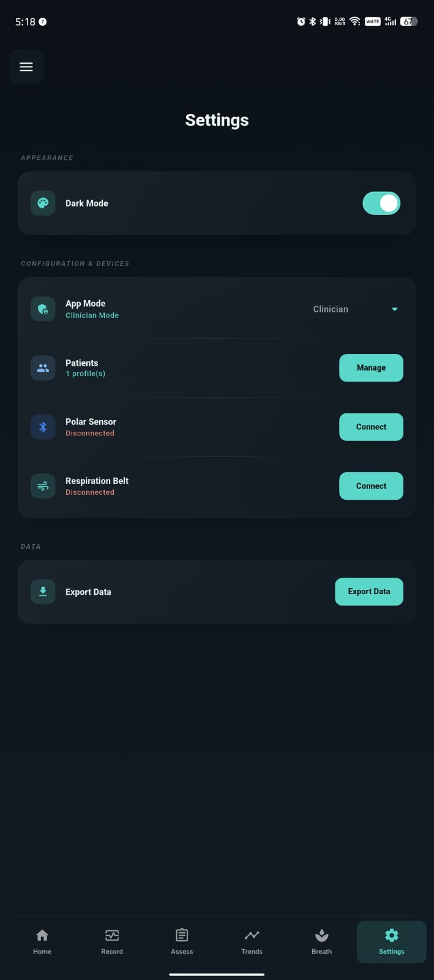Connect the Polar Sensor
The image size is (434, 980).
tap(371, 427)
